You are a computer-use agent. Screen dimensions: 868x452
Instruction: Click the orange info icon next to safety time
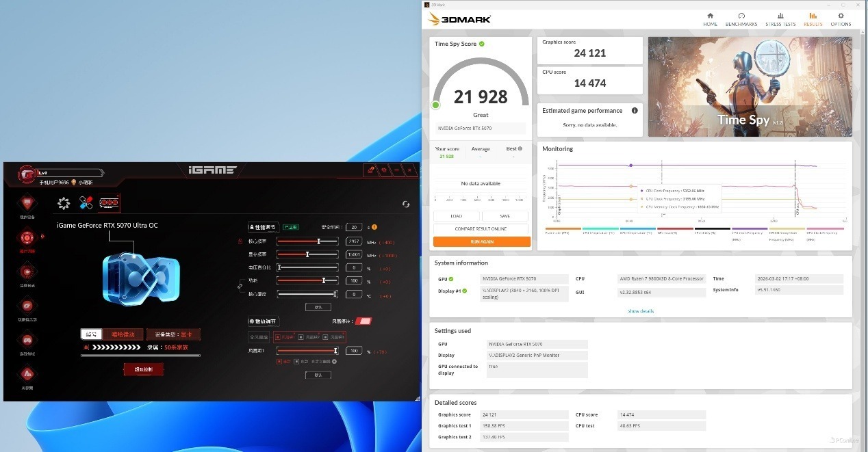374,227
